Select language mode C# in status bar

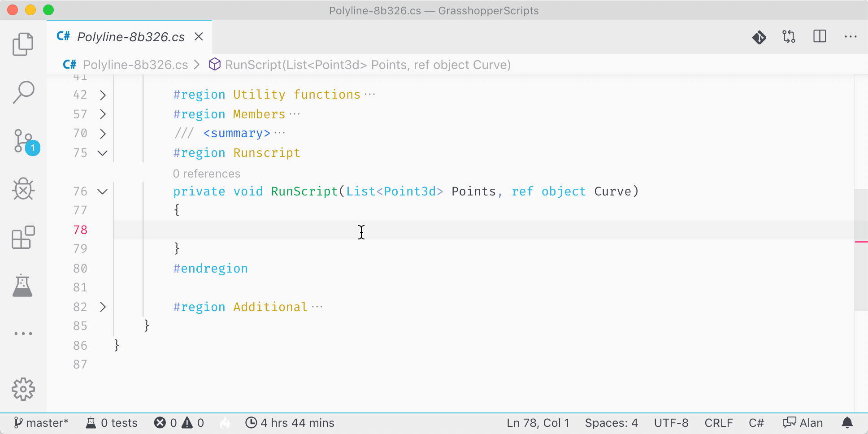point(756,423)
